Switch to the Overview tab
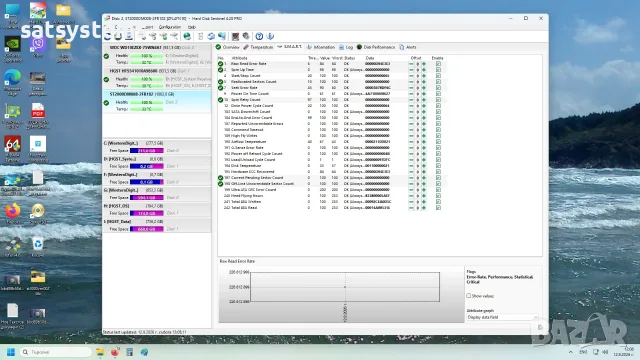Viewport: 640px width, 360px height. coord(228,47)
